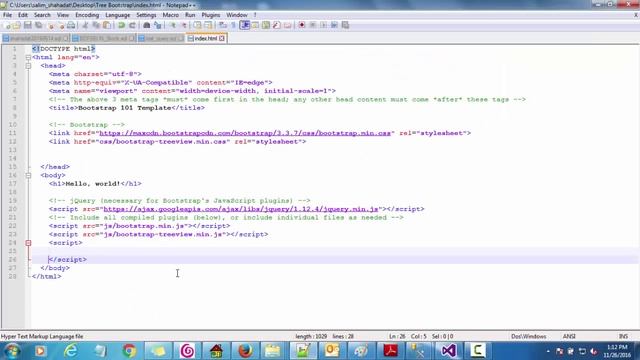Open the Macro menu

click(171, 15)
